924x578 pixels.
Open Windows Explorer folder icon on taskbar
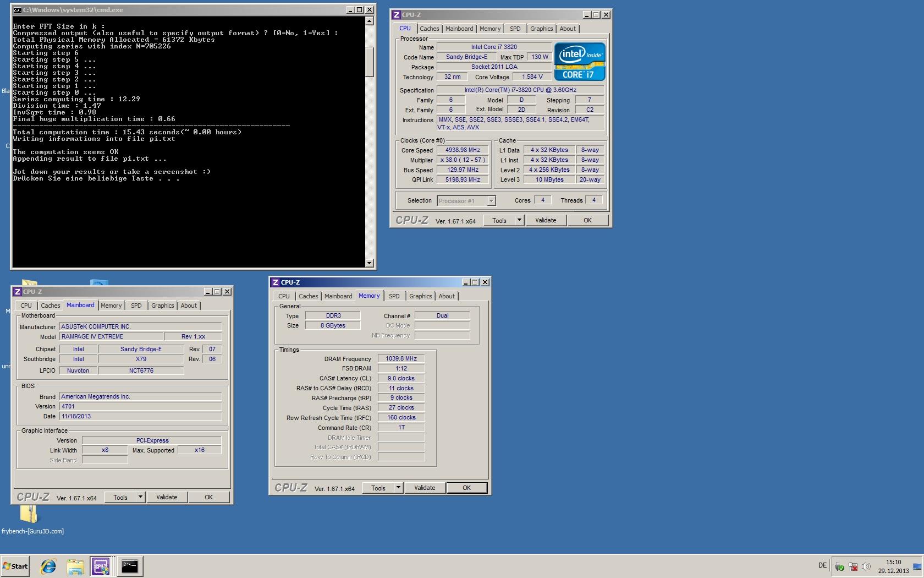(75, 566)
